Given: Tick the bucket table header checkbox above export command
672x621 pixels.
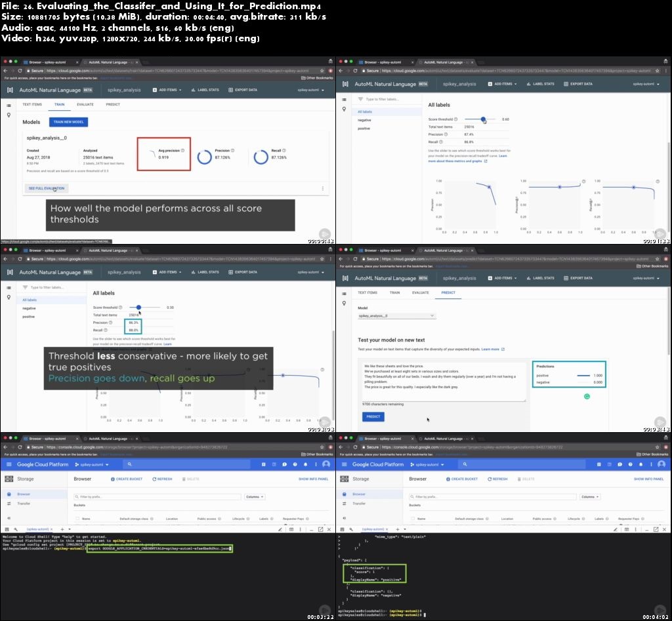Looking at the screenshot, I should pyautogui.click(x=77, y=518).
